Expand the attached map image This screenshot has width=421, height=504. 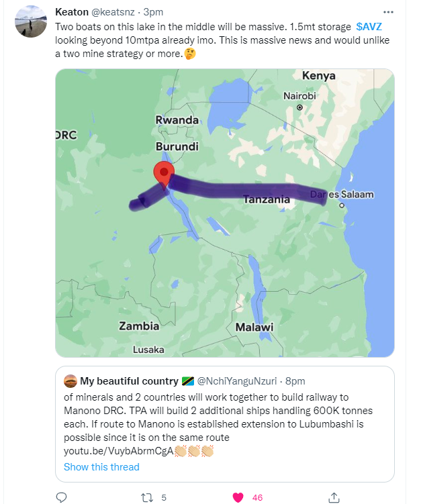pyautogui.click(x=225, y=213)
